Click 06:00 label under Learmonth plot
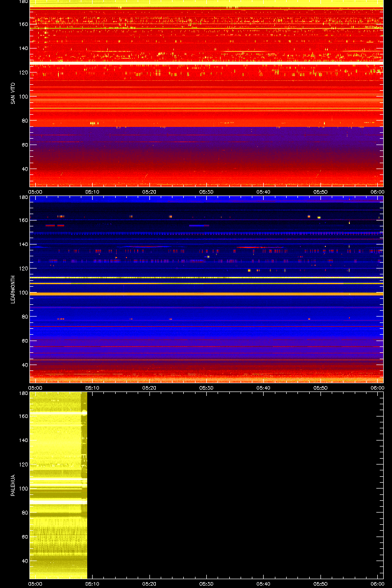Image resolution: width=392 pixels, height=588 pixels. pyautogui.click(x=377, y=388)
